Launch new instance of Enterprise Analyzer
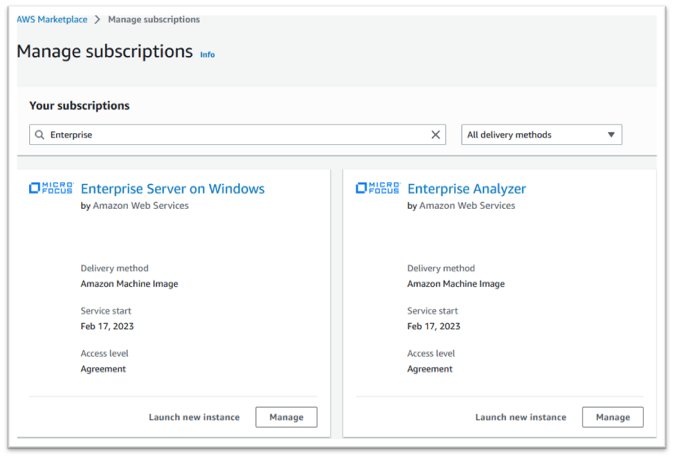Viewport: 674px width, 458px height. coord(520,417)
